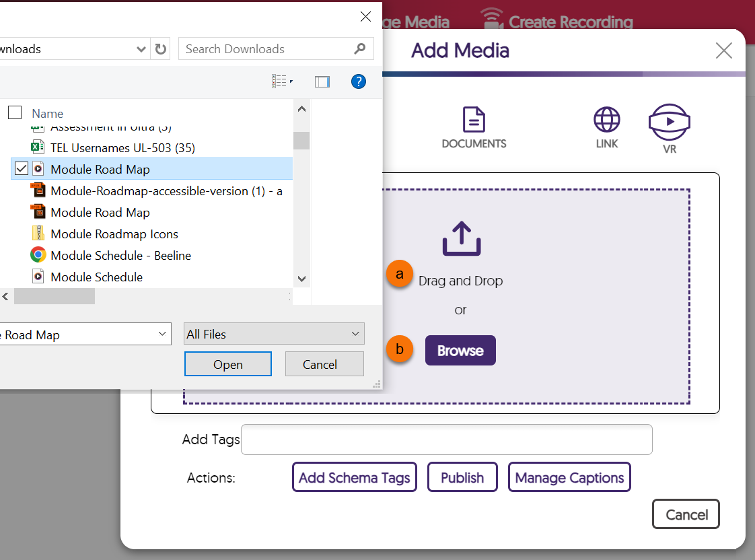The image size is (755, 560).
Task: Choose the Link globe icon
Action: tap(606, 120)
